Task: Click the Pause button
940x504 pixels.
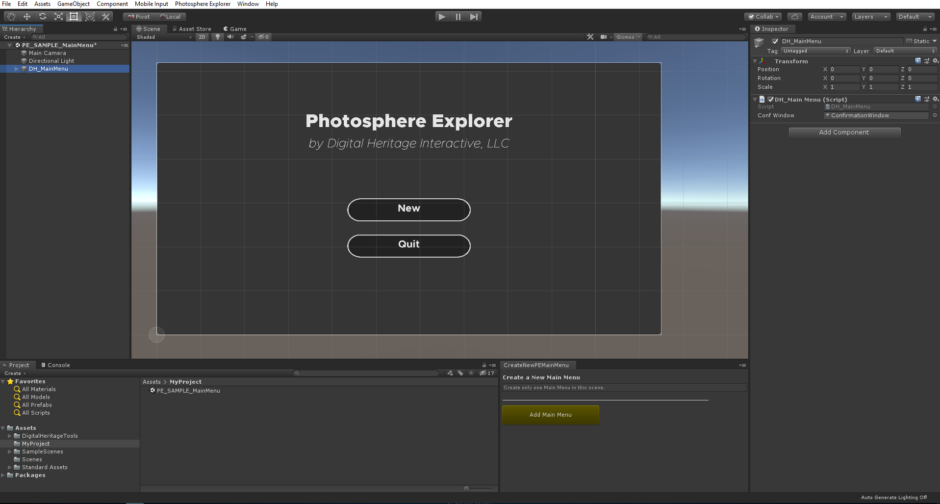Action: tap(458, 17)
